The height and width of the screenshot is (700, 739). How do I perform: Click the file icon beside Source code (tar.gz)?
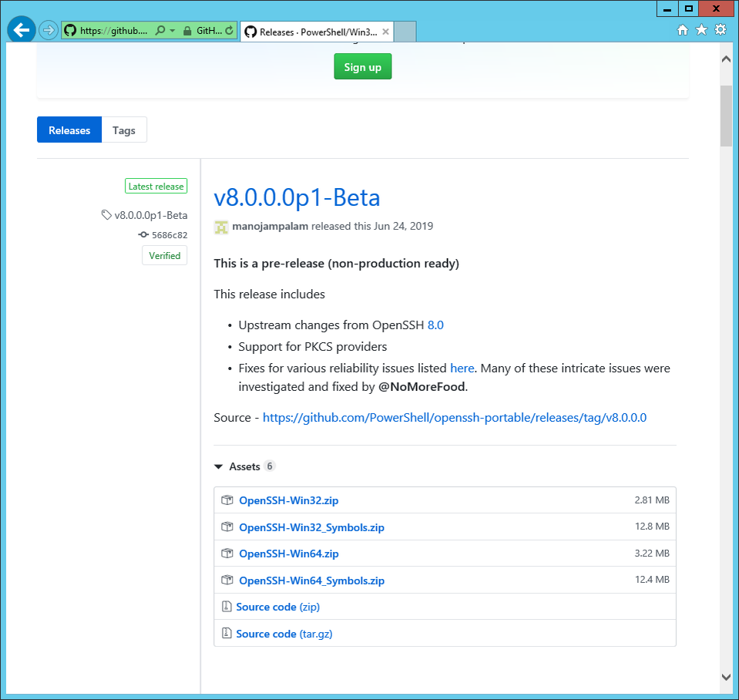point(227,633)
